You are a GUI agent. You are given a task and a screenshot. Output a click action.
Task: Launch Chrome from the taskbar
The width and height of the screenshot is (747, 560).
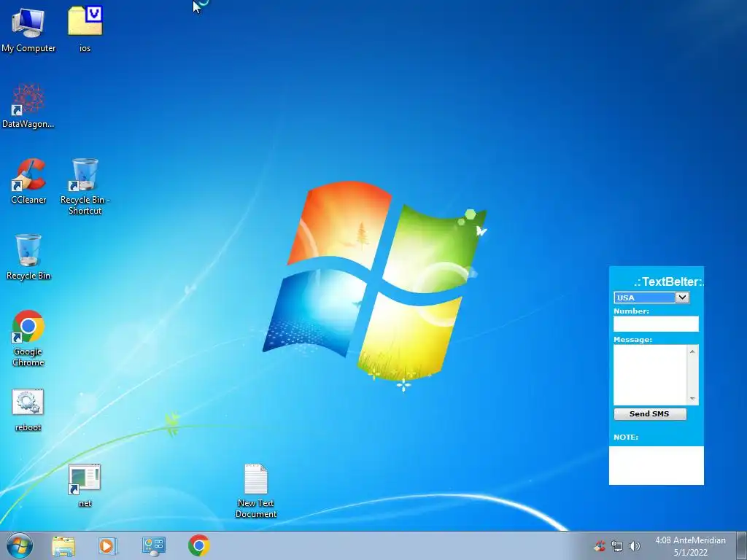pos(198,545)
